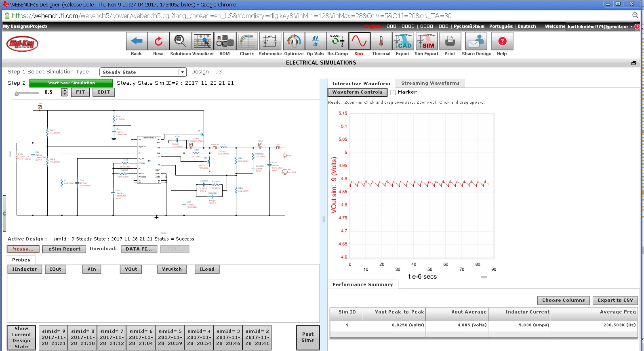Screen dimensions: 644x351
Task: Open the Steady State simulation type dropdown
Action: tap(183, 72)
